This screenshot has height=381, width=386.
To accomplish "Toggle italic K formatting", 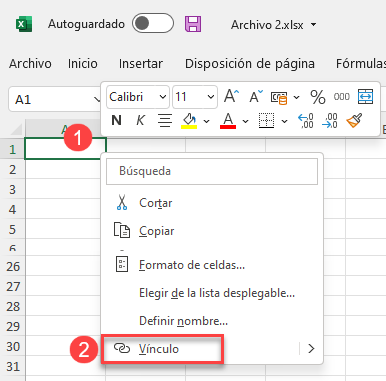I will [x=141, y=120].
